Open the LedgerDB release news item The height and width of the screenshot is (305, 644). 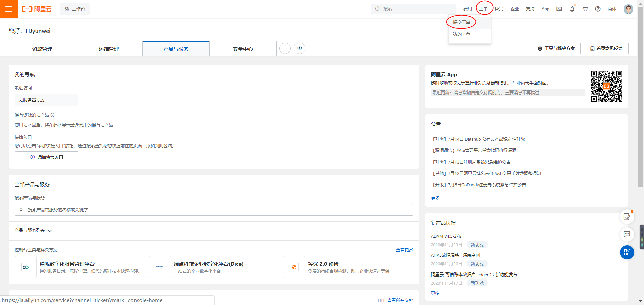[474, 274]
